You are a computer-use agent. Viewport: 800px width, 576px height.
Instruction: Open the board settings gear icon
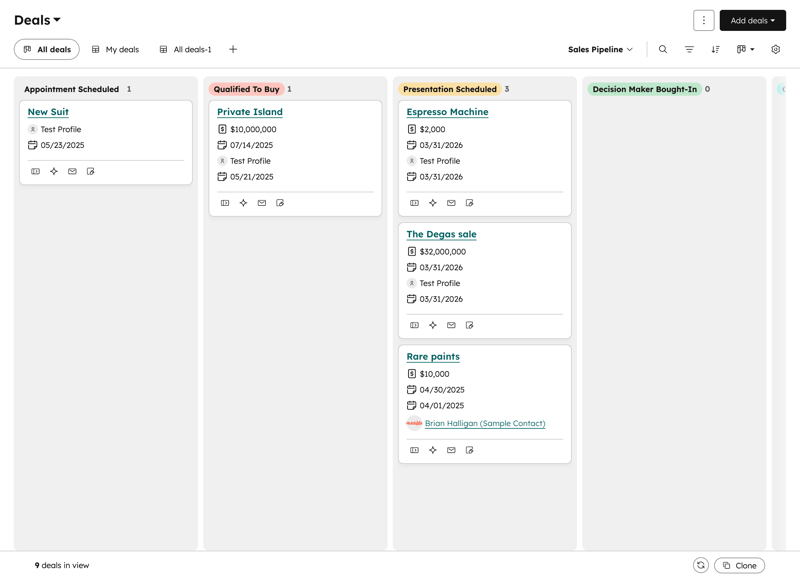point(774,48)
